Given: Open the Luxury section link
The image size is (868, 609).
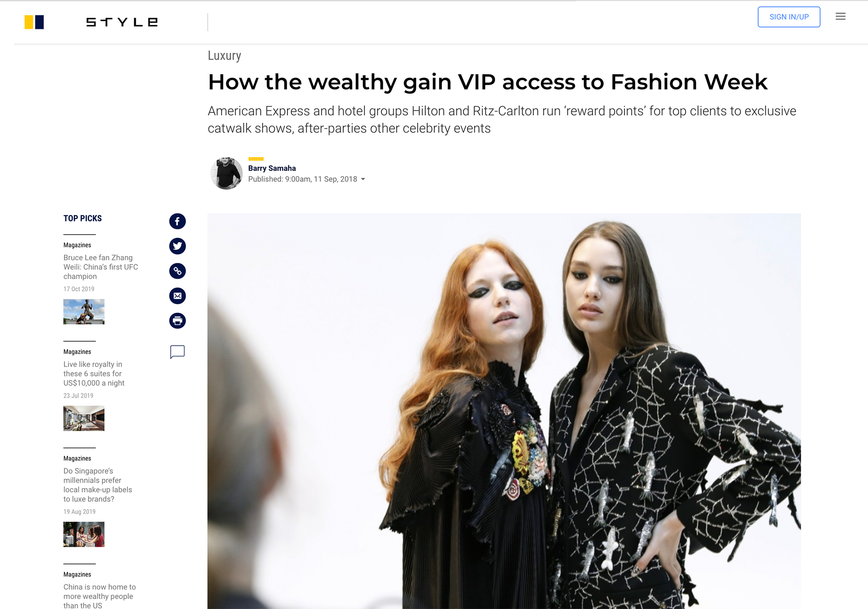Looking at the screenshot, I should point(224,56).
